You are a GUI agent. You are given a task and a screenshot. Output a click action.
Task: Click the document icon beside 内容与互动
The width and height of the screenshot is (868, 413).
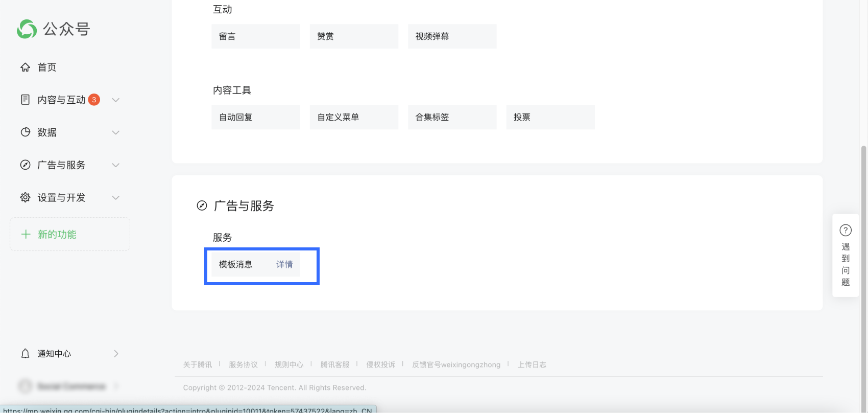point(25,100)
